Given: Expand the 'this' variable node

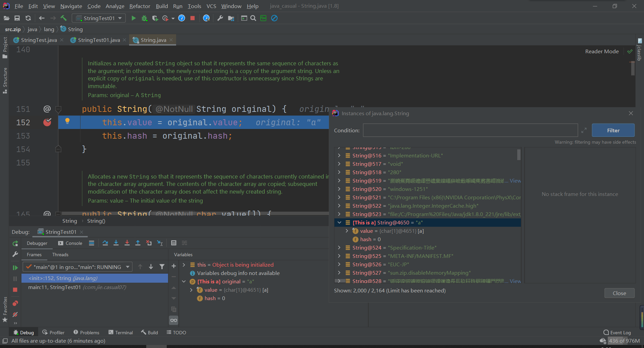Looking at the screenshot, I should tap(184, 265).
